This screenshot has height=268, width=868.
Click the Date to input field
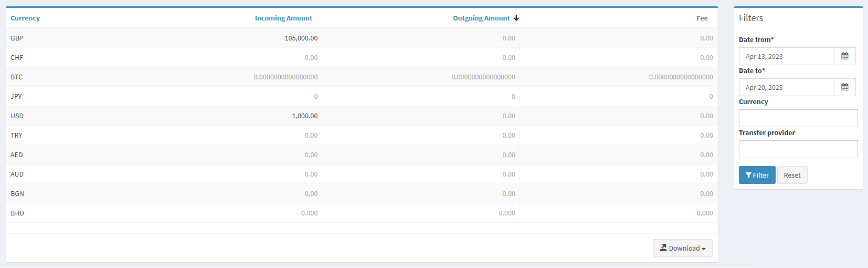coord(786,87)
